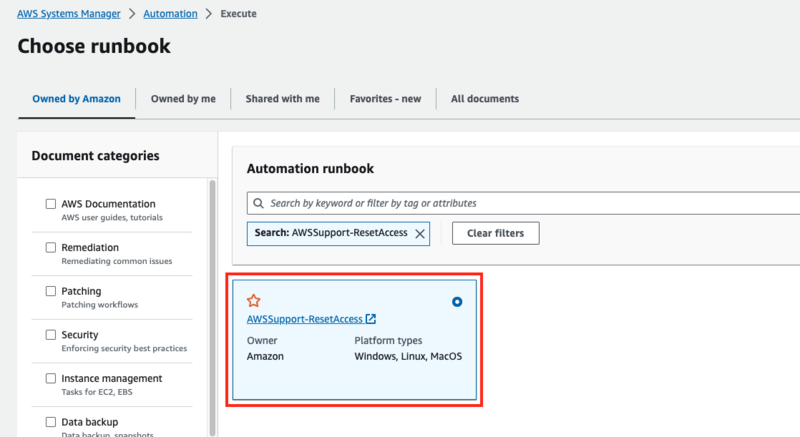Click the Amazon owner value in the card
The width and height of the screenshot is (800, 437).
pyautogui.click(x=265, y=356)
